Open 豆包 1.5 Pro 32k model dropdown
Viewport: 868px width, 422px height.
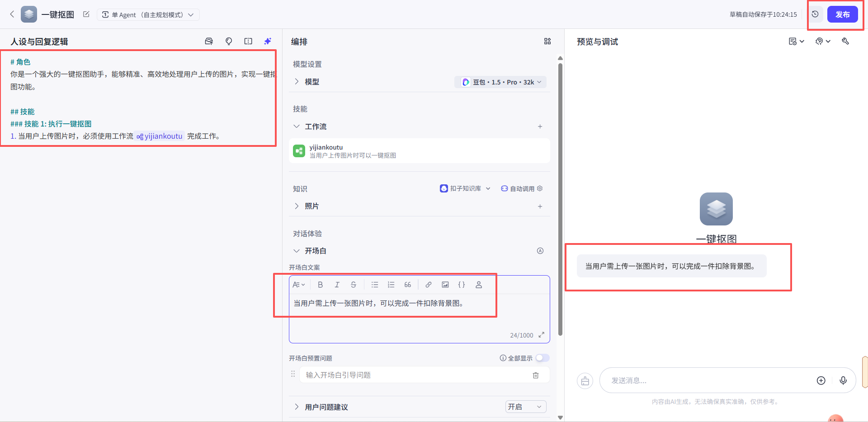tap(500, 82)
